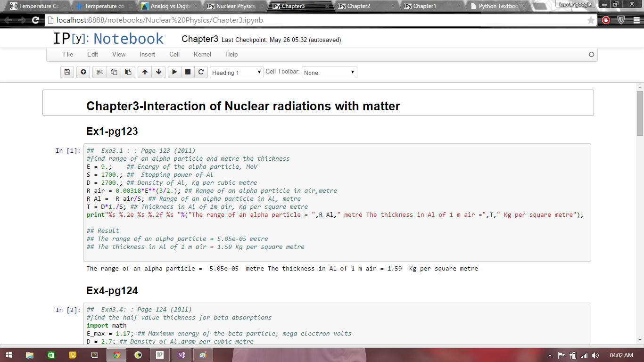This screenshot has width=644, height=362.
Task: Bookmark page with star icon
Action: point(591,20)
